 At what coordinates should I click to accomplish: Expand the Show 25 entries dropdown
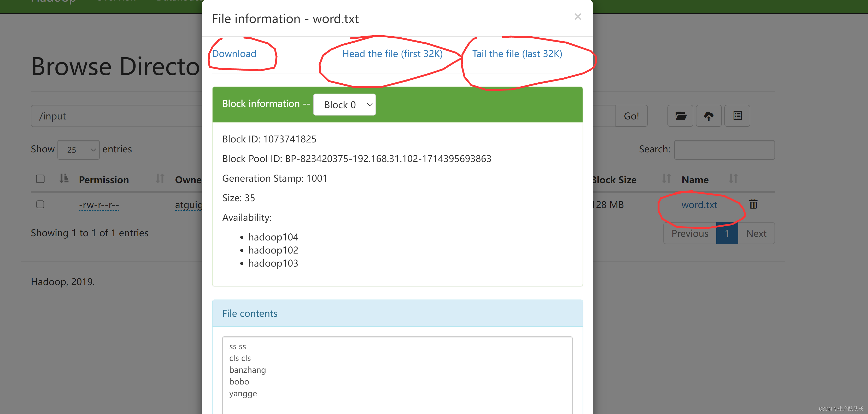tap(78, 150)
